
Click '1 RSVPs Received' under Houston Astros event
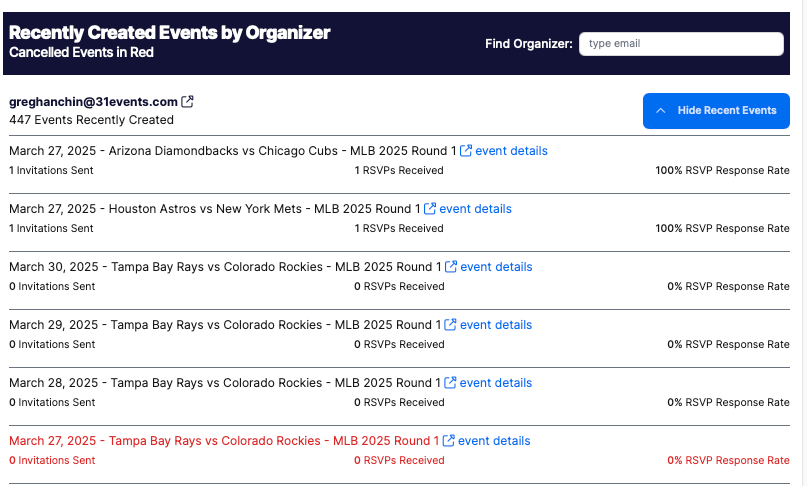[x=399, y=229]
